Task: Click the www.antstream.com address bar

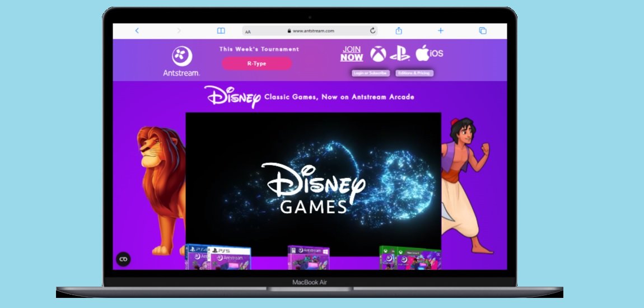Action: [310, 31]
